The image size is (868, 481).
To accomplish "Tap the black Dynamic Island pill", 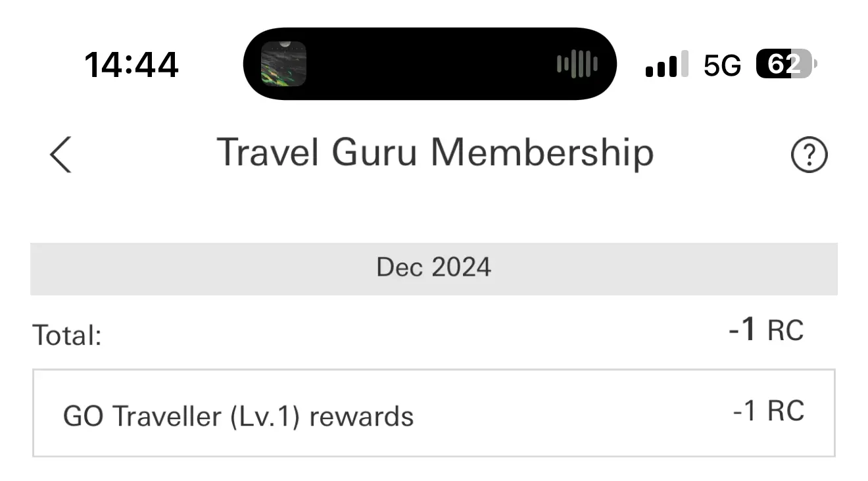I will 430,64.
